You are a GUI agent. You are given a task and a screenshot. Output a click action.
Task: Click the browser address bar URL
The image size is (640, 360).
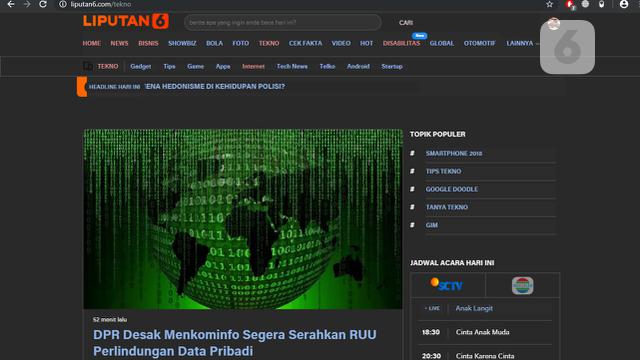(101, 4)
